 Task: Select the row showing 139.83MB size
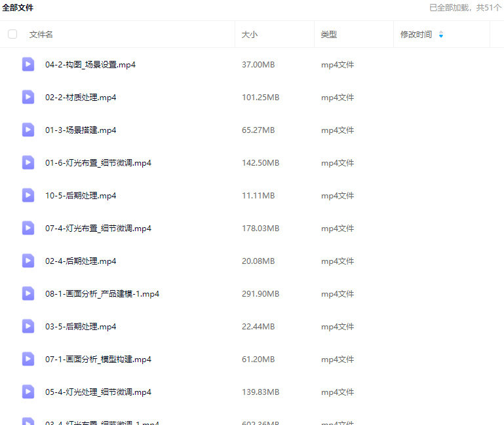[260, 392]
